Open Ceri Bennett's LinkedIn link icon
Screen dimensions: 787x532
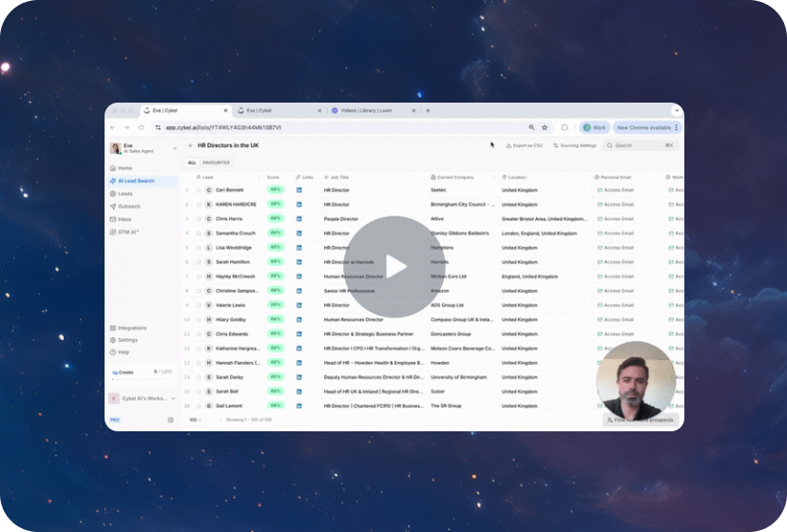click(299, 190)
